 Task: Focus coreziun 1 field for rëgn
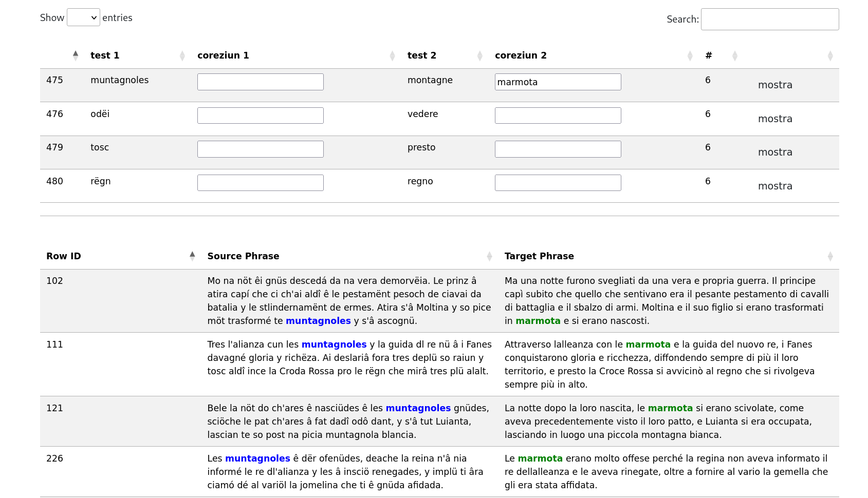[x=260, y=183]
